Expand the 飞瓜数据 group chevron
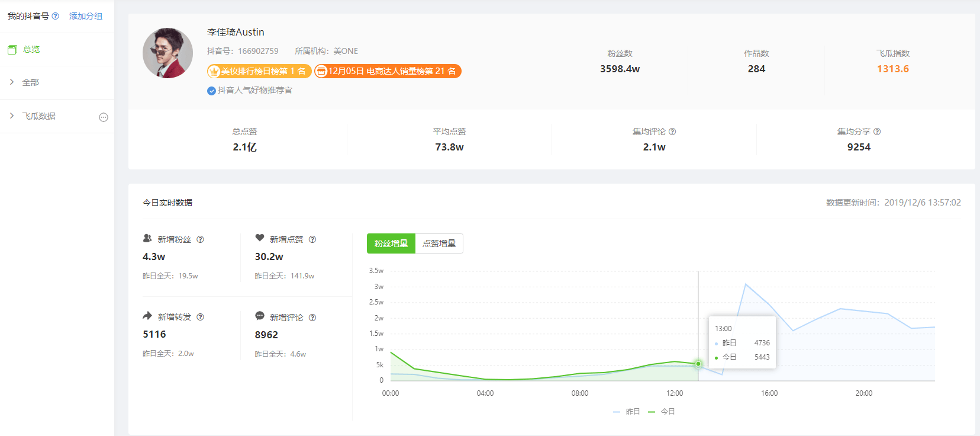The width and height of the screenshot is (980, 436). point(12,116)
